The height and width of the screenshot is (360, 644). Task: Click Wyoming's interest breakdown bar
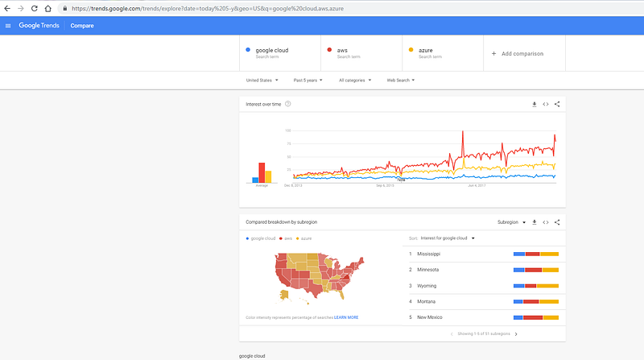536,286
